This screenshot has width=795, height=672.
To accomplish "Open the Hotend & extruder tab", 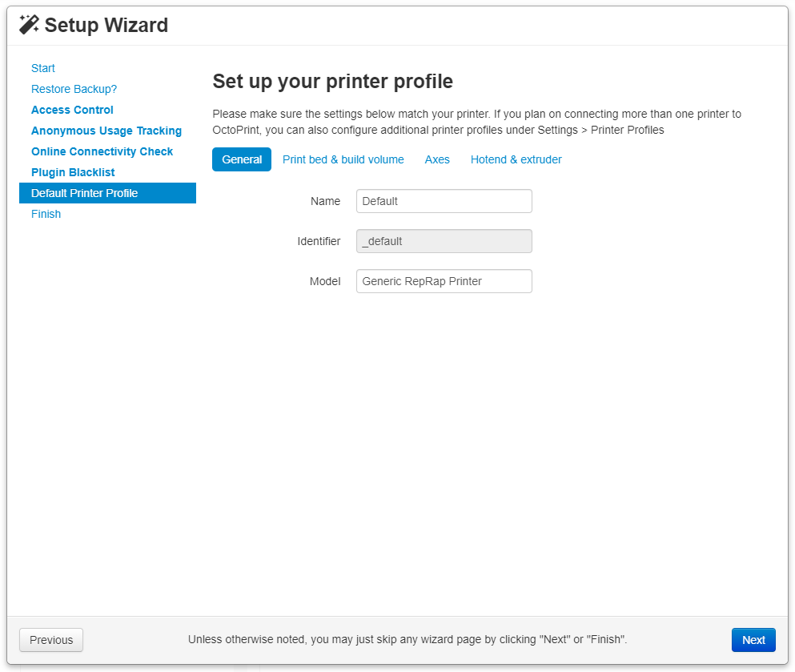I will click(x=516, y=159).
